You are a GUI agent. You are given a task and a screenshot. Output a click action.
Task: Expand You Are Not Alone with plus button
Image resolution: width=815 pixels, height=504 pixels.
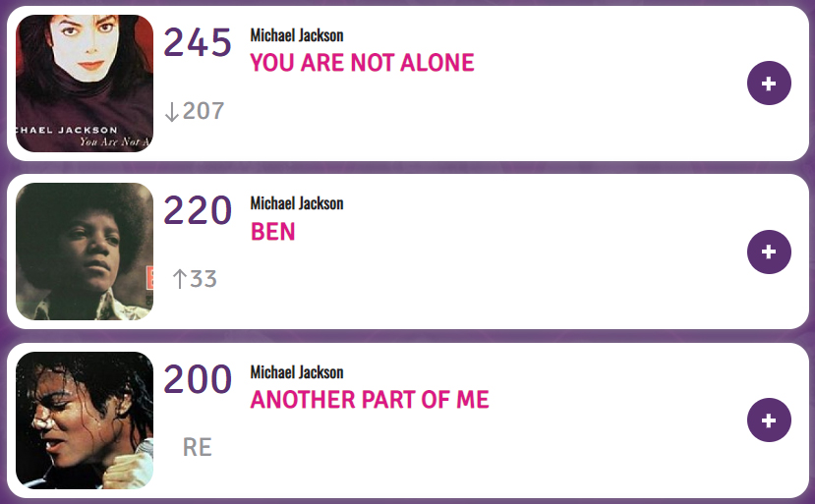pyautogui.click(x=769, y=84)
